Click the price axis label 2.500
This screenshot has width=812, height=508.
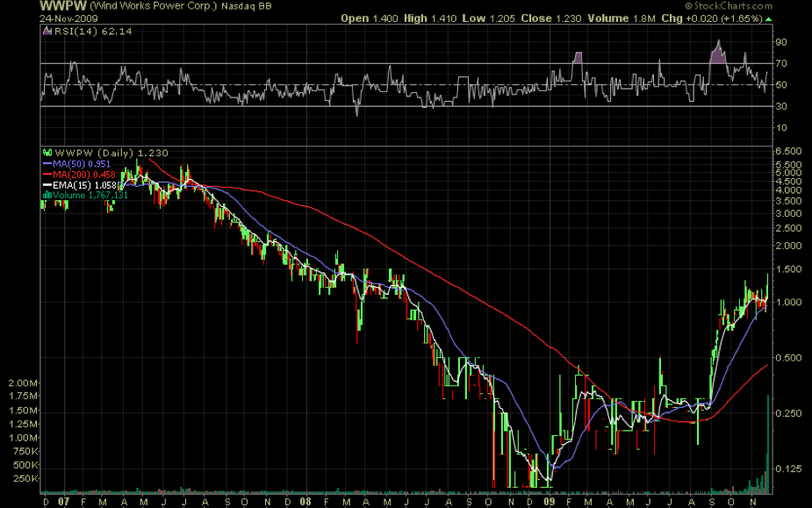[788, 228]
